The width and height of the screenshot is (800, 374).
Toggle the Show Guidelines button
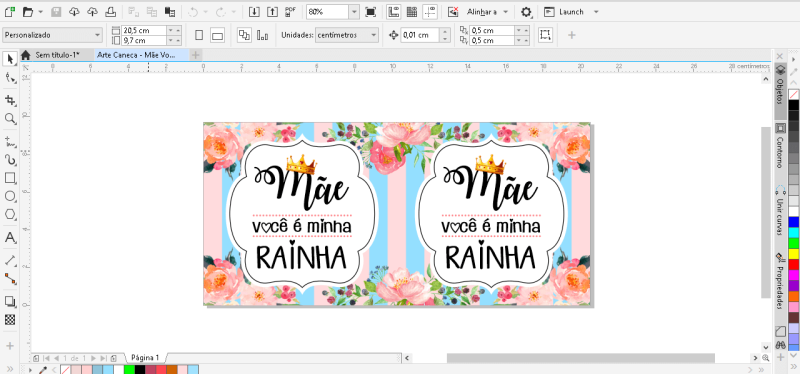(x=430, y=11)
